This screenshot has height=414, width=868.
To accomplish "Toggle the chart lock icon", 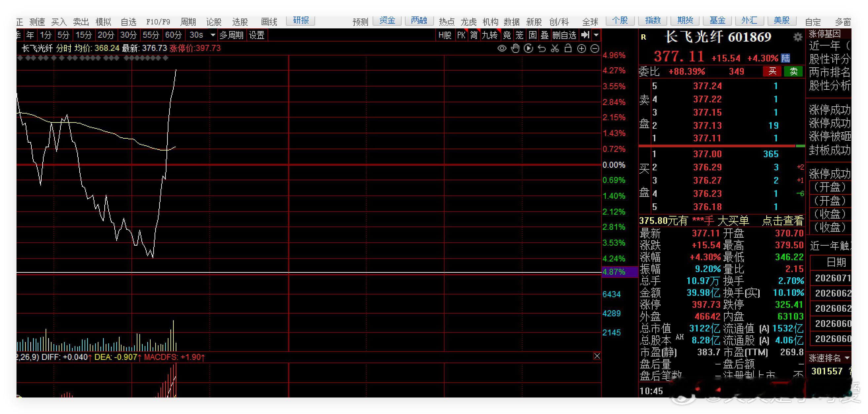I will click(x=568, y=49).
